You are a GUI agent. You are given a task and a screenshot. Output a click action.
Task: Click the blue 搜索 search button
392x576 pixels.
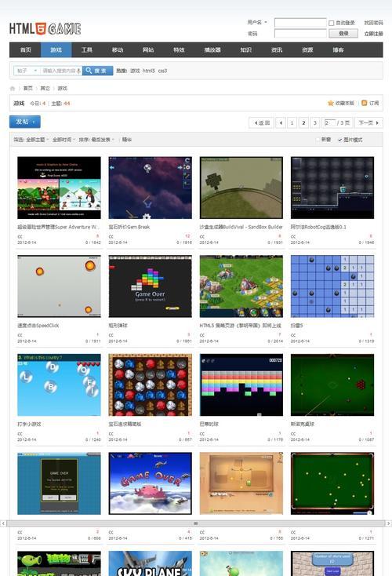pos(98,71)
